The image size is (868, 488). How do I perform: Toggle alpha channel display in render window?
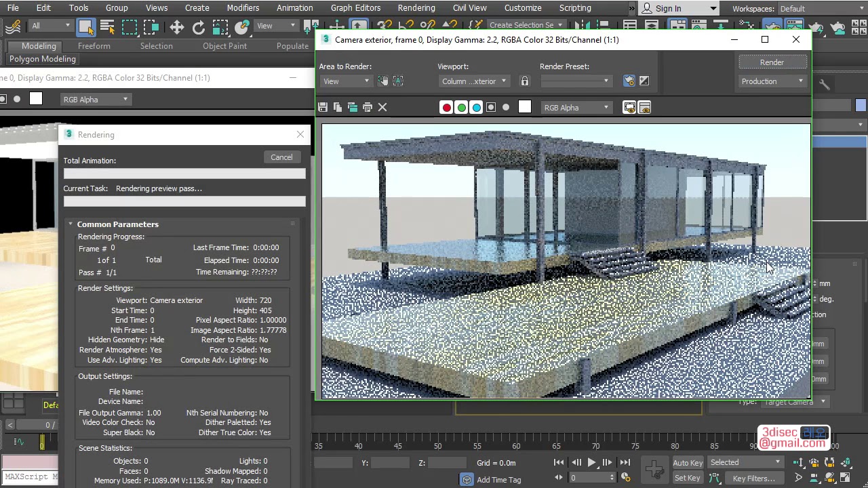(491, 107)
